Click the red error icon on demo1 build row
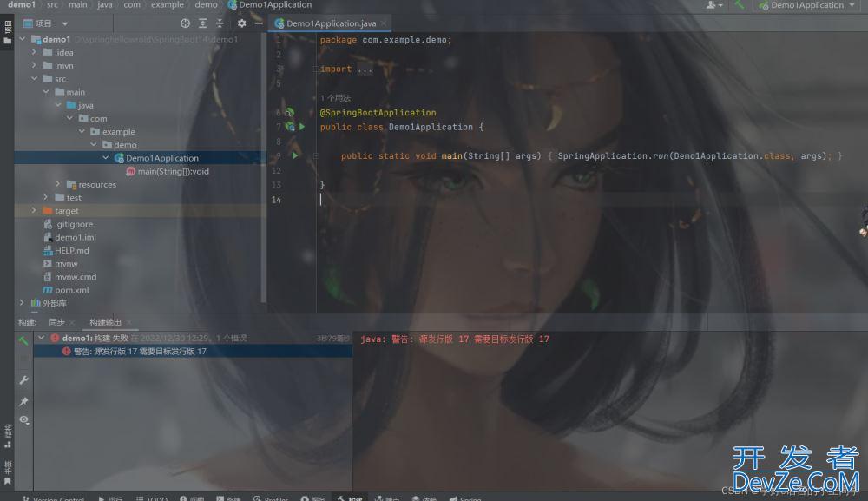868x501 pixels. pos(55,338)
